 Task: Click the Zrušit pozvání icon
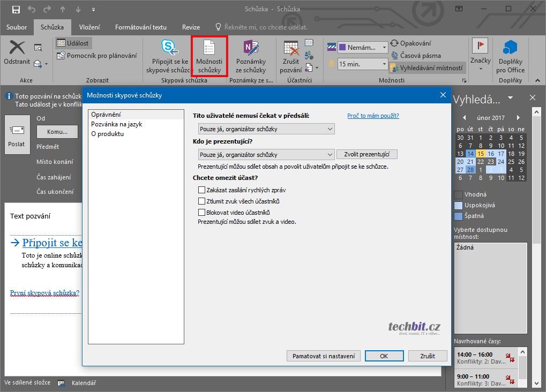pyautogui.click(x=291, y=49)
